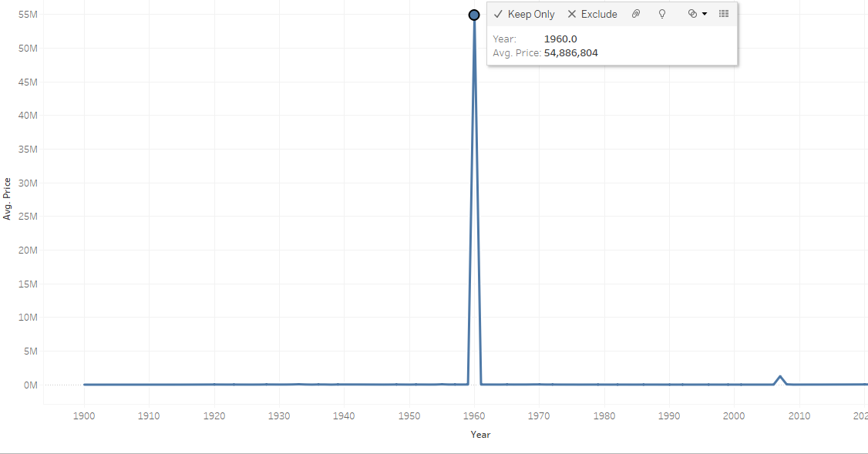
Task: Click the Year horizontal axis title
Action: pyautogui.click(x=480, y=435)
